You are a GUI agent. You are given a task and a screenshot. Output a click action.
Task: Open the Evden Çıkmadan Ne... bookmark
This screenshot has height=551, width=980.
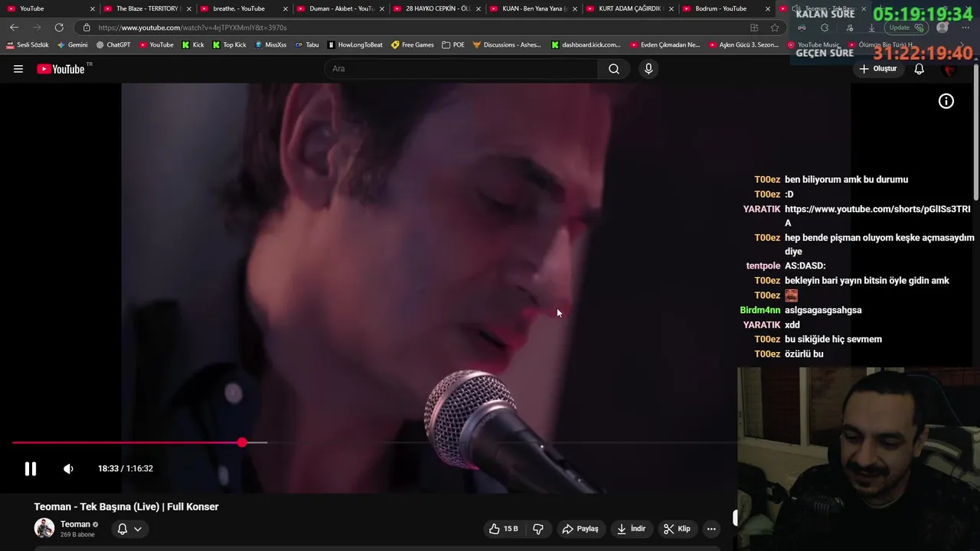(665, 45)
